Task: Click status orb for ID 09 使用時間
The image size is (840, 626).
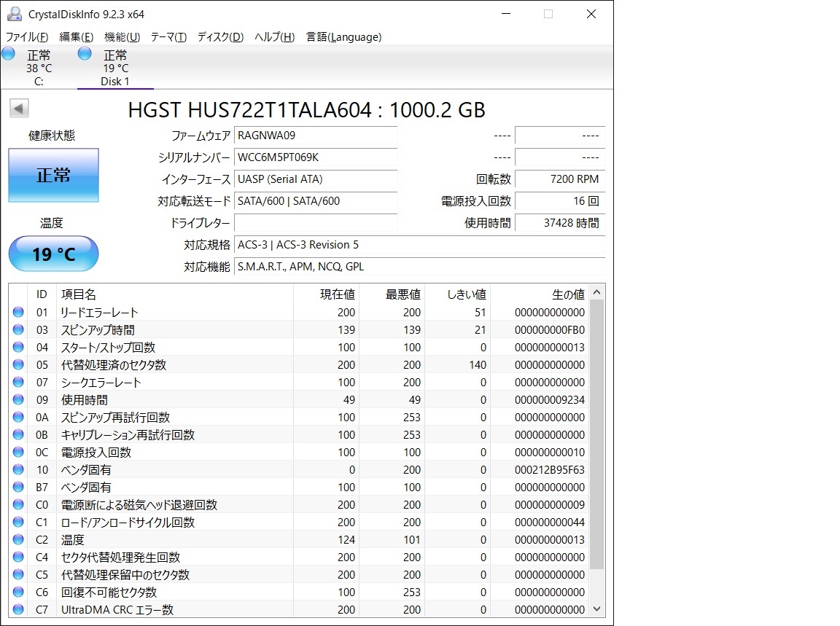Action: click(x=18, y=399)
